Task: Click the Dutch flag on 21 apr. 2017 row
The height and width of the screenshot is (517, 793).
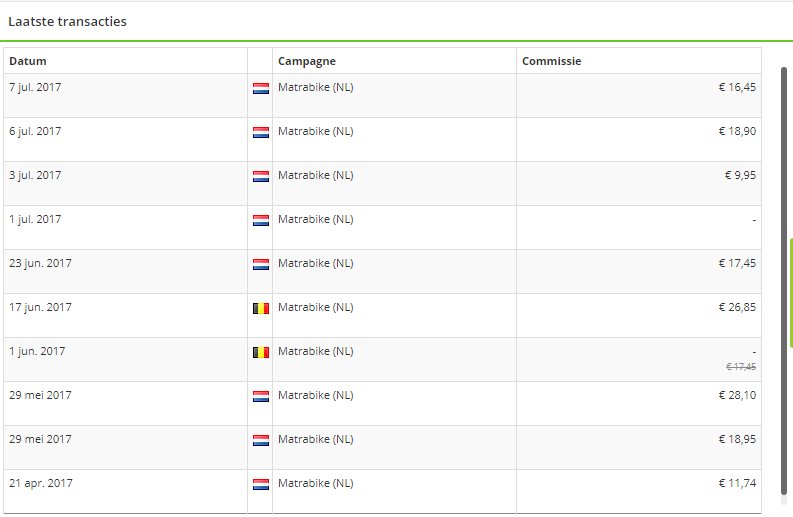Action: click(x=260, y=484)
